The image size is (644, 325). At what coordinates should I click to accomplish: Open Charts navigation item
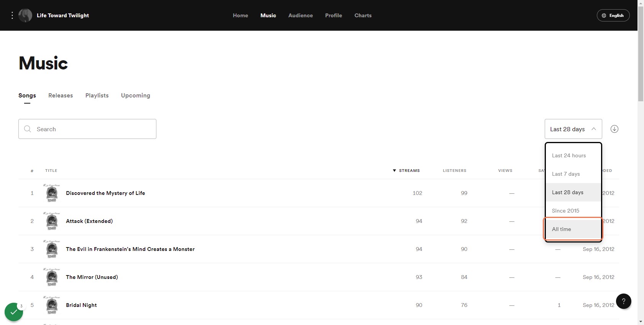click(x=363, y=15)
